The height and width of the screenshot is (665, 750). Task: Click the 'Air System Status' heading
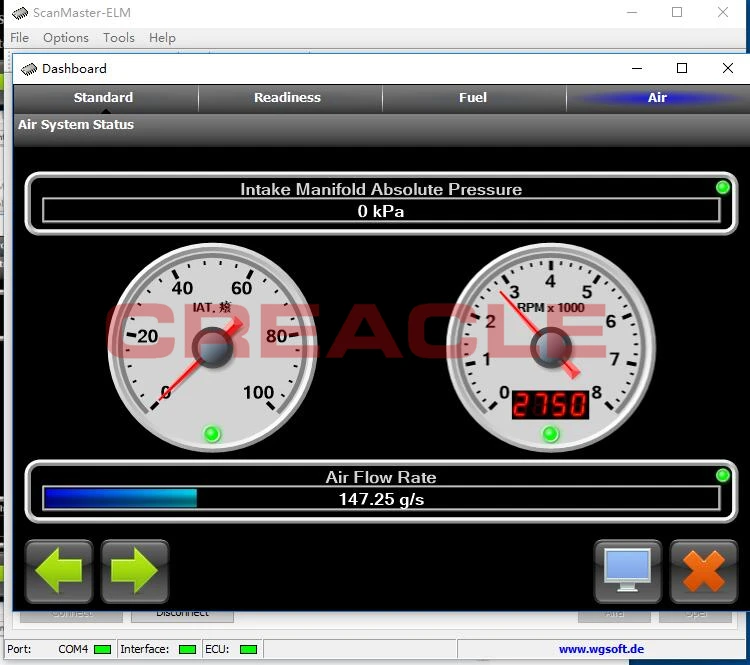[x=76, y=125]
